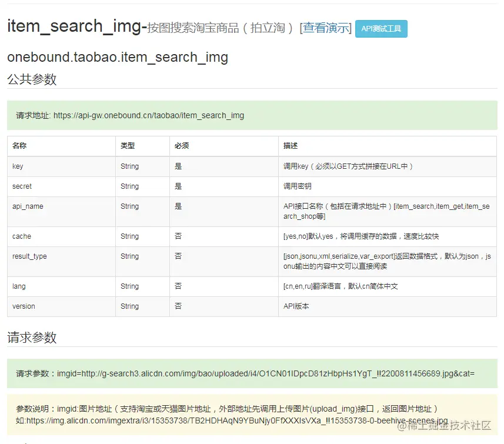504x444 pixels.
Task: Click the 'String' type in lang row
Action: coord(129,286)
